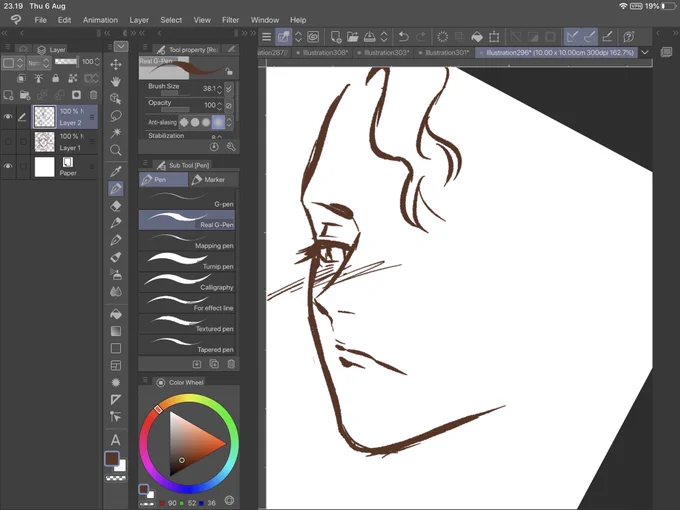Click the Undo arrow
The image size is (680, 510).
(403, 37)
